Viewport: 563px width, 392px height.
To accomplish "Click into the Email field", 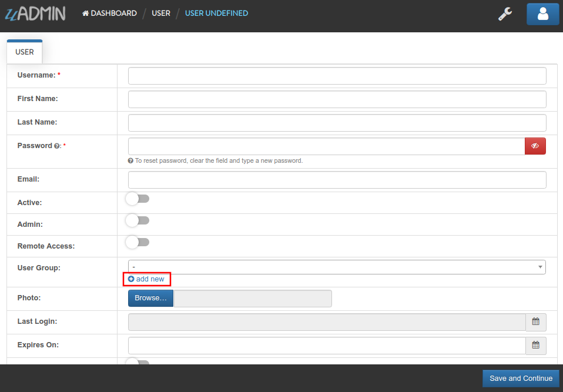I will tap(337, 180).
